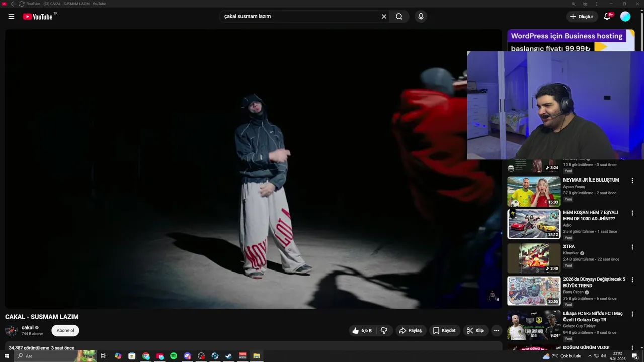Screen dimensions: 644x362
Task: Reload the page with refresh icon
Action: click(x=22, y=4)
